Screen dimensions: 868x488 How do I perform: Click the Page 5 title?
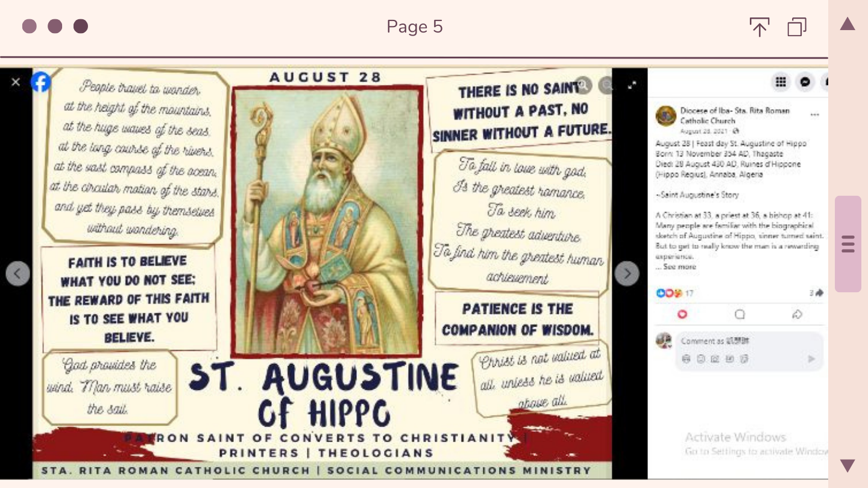(415, 27)
